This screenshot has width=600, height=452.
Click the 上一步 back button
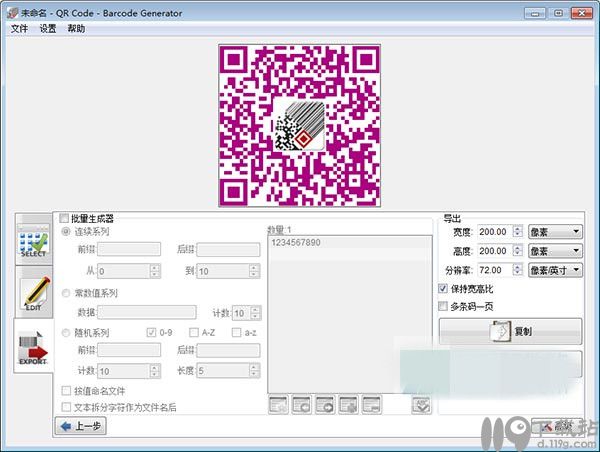(x=81, y=426)
